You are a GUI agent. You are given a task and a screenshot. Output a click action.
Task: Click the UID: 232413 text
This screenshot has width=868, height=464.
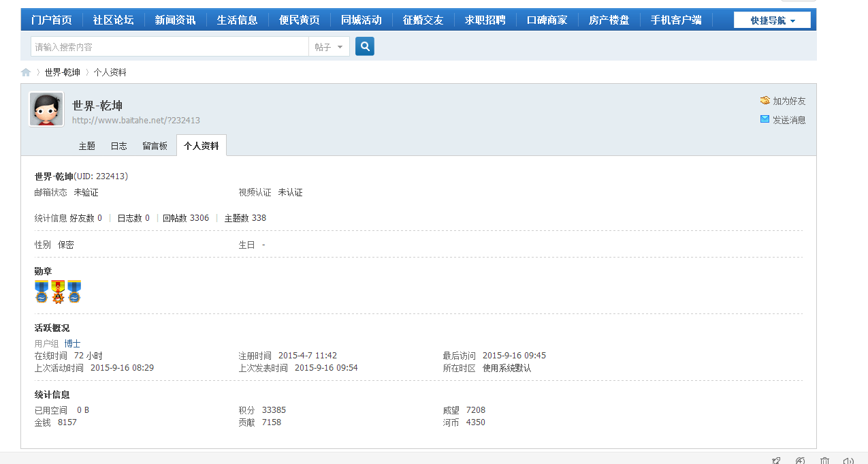click(101, 176)
